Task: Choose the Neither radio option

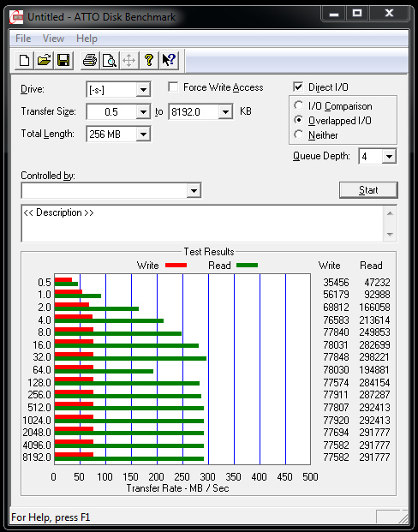Action: click(x=299, y=134)
